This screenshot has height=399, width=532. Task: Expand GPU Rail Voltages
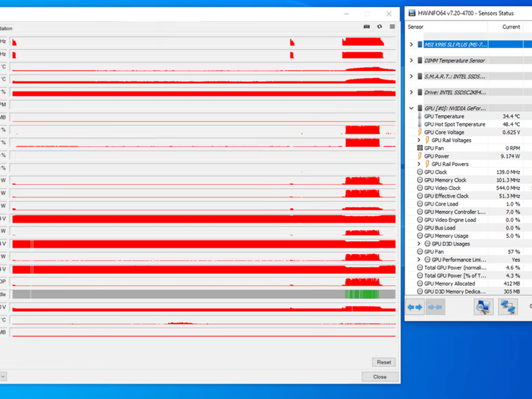tap(419, 140)
